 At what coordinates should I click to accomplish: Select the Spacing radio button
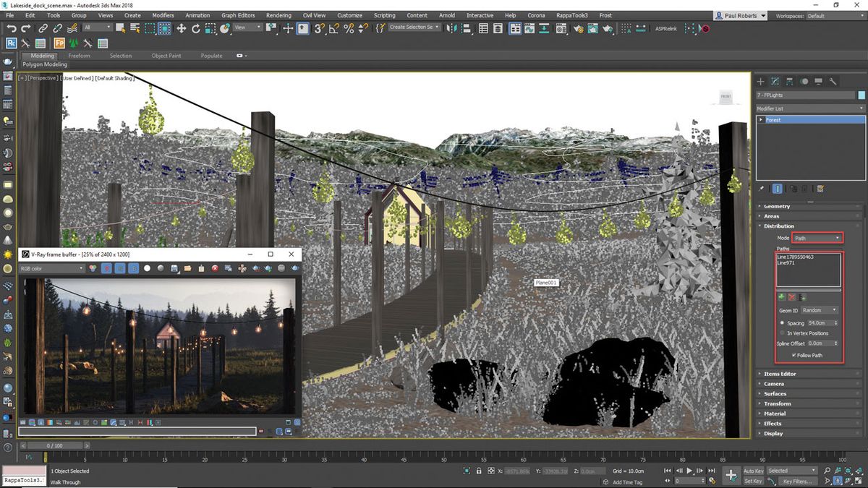(782, 323)
